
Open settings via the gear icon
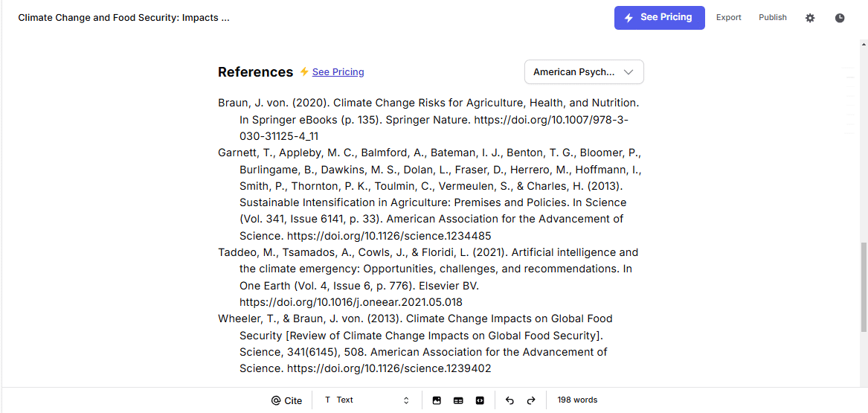810,18
